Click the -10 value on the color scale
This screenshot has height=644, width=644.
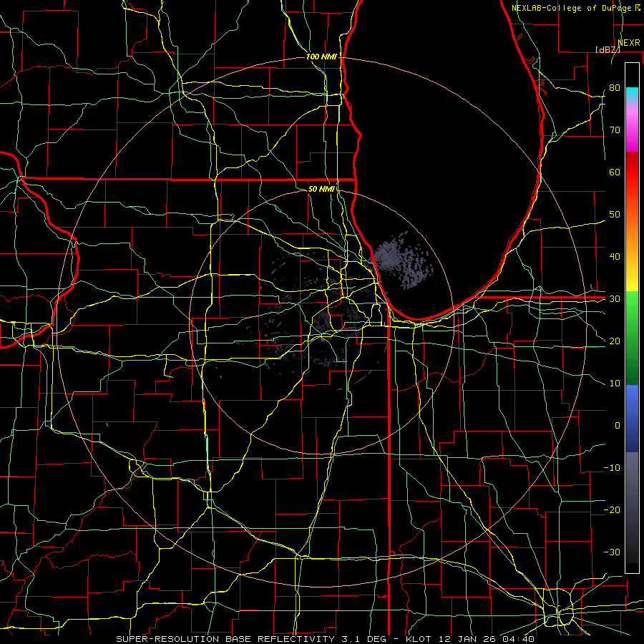612,468
